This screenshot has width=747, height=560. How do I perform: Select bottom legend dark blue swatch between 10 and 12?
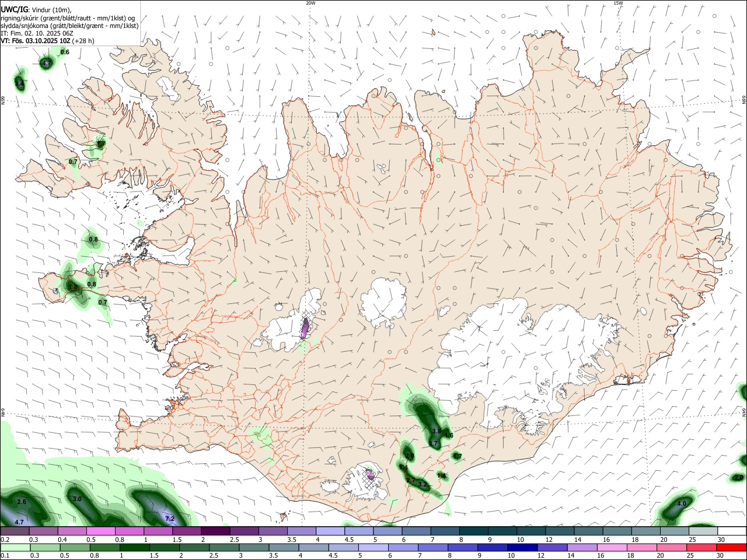[521, 547]
